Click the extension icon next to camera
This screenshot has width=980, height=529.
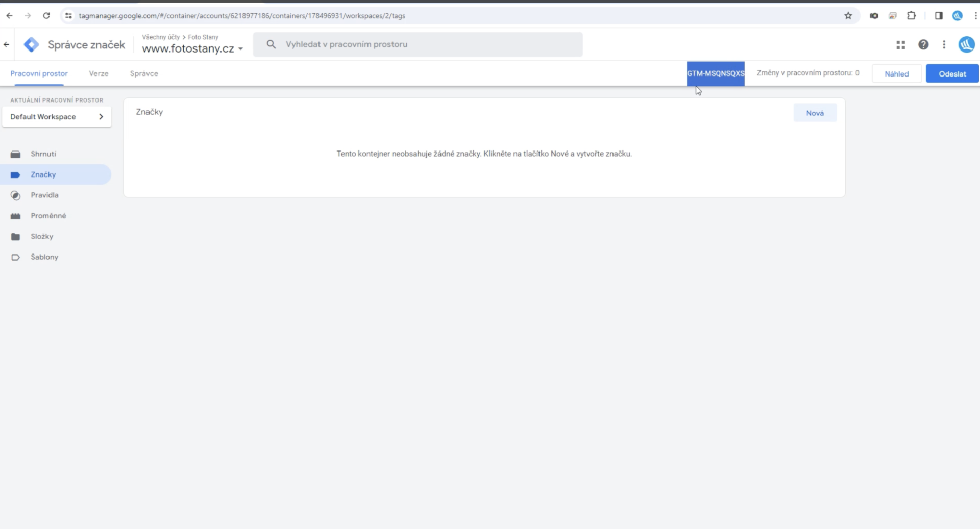(893, 16)
